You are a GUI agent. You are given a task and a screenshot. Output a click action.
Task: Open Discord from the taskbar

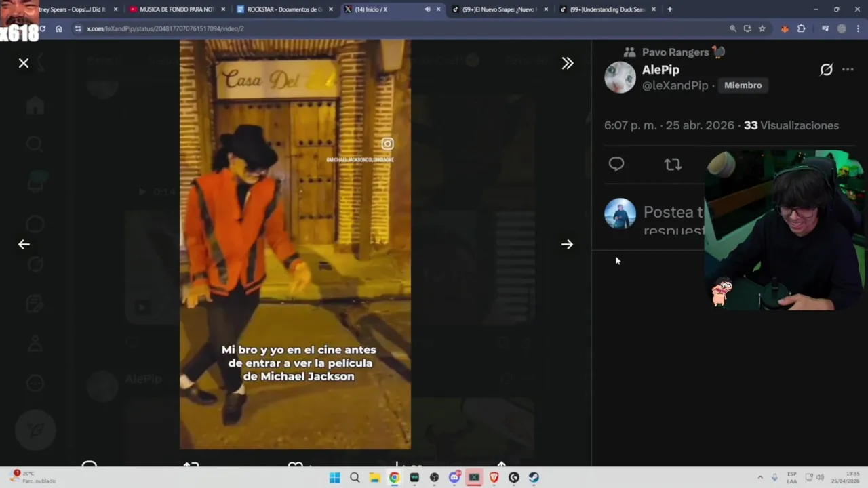(454, 477)
